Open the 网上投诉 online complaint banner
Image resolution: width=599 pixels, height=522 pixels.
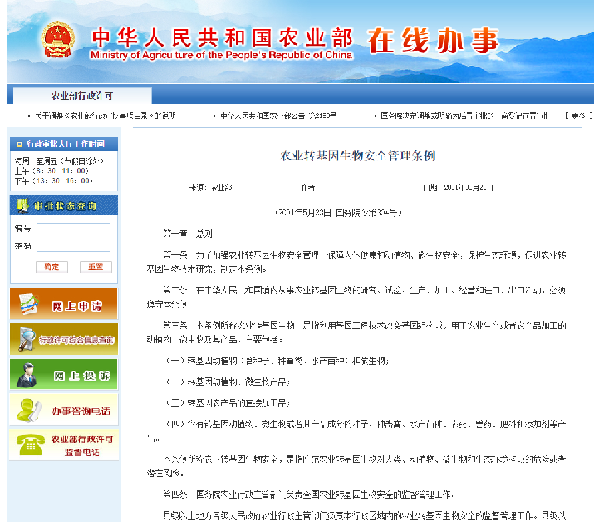(x=64, y=374)
